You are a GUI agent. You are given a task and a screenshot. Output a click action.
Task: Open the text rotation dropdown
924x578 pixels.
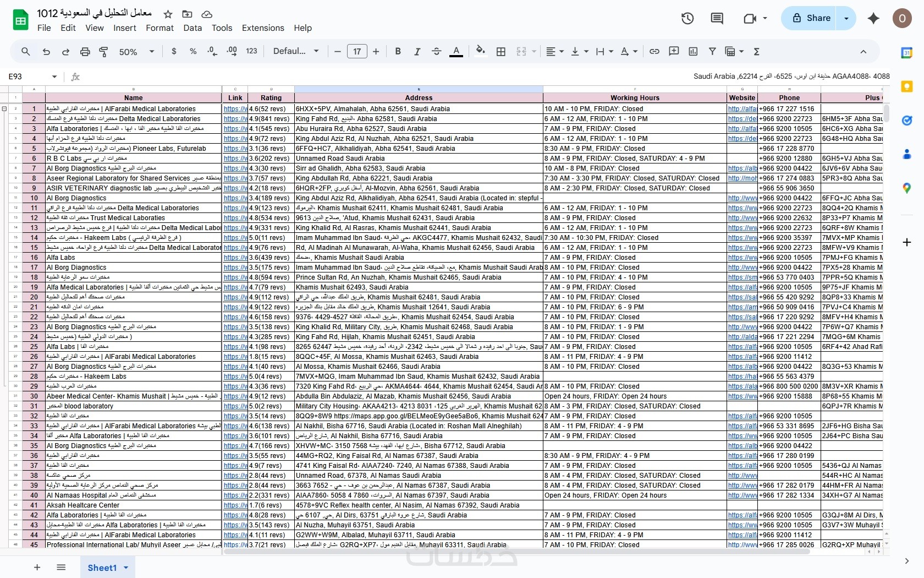click(629, 51)
